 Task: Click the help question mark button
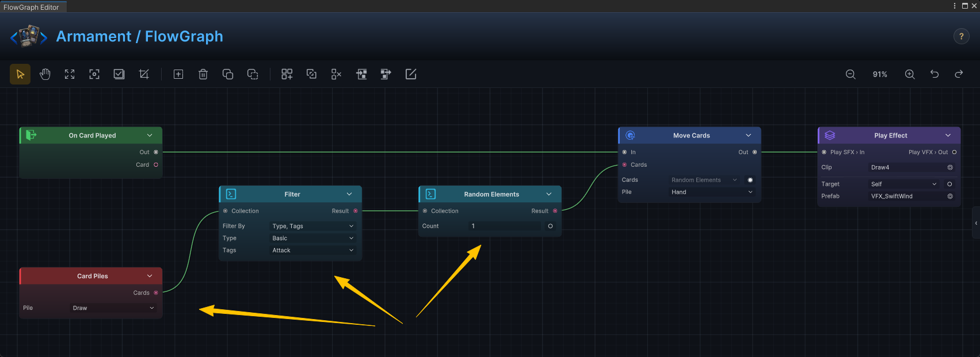961,36
